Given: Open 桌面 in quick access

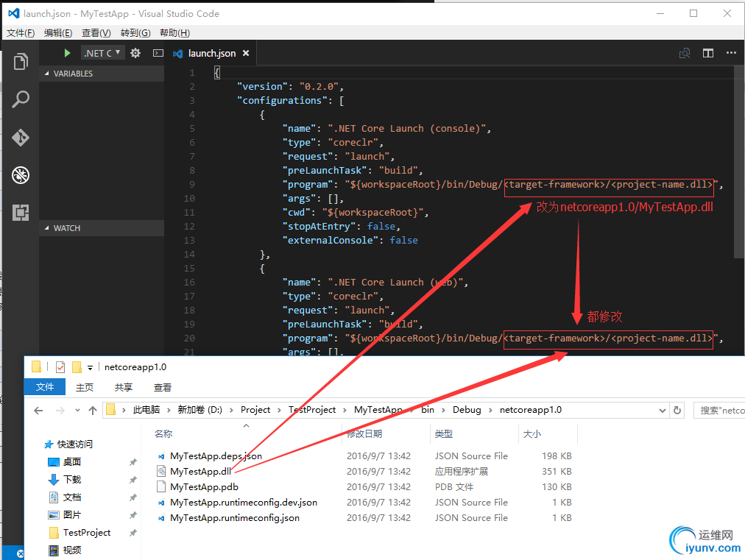Looking at the screenshot, I should 71,461.
